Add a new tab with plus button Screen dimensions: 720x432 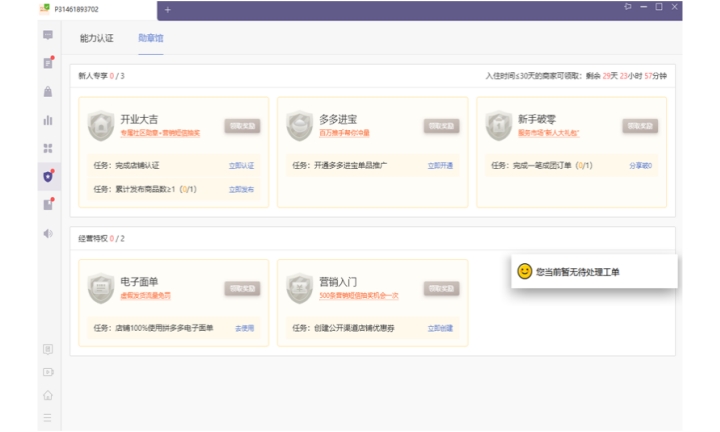[168, 10]
